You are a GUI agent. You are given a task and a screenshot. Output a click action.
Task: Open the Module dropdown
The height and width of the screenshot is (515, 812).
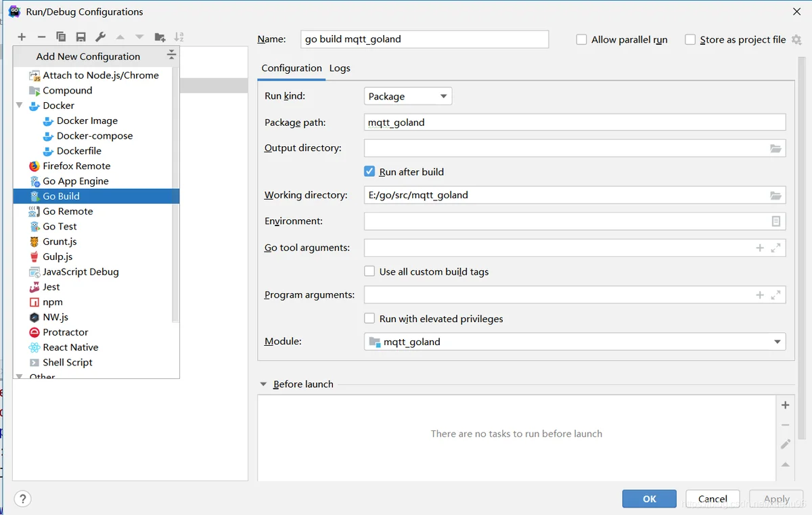[574, 342]
